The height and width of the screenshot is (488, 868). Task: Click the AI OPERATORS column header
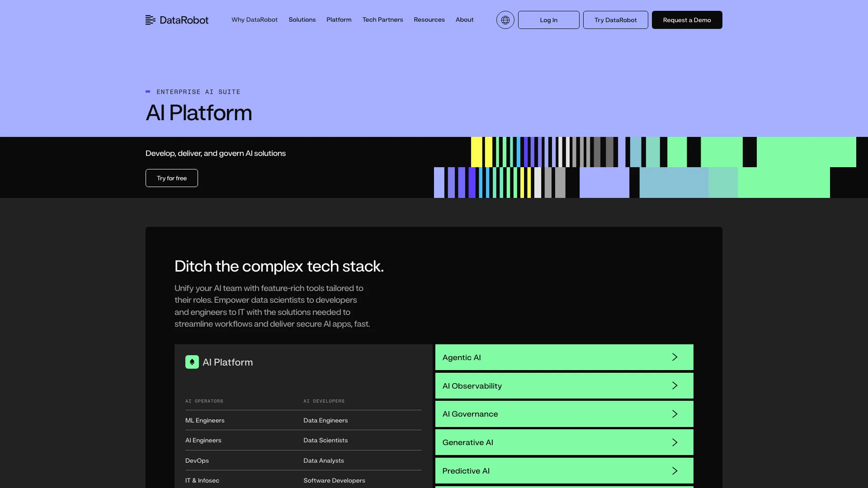204,401
